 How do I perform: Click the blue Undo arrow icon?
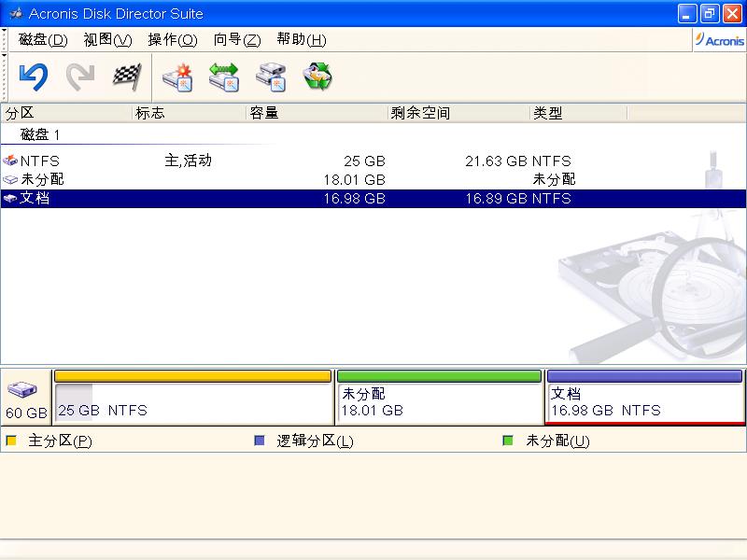click(34, 77)
